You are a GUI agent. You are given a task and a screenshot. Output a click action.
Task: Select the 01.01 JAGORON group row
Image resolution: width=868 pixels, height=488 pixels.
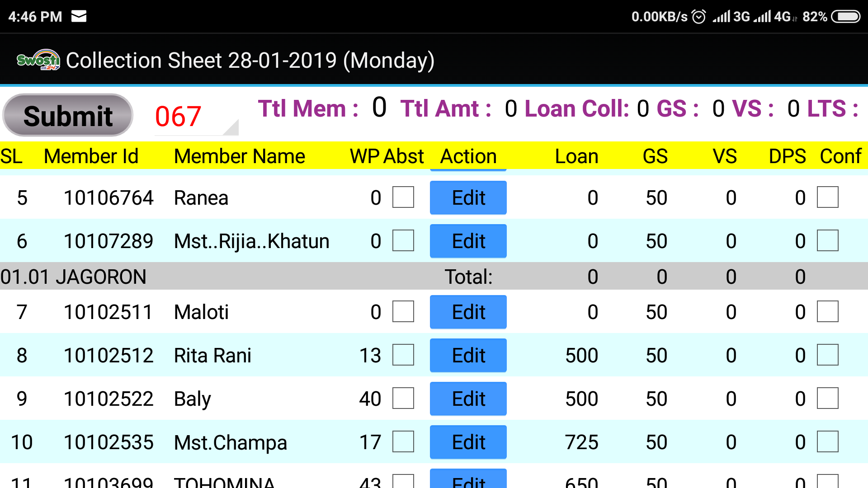(434, 276)
